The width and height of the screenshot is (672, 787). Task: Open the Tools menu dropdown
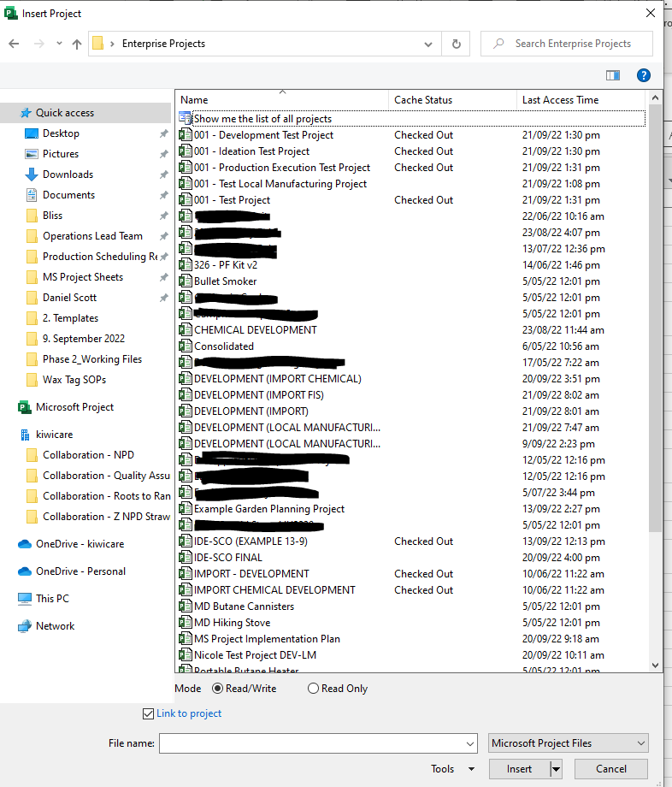[x=453, y=769]
